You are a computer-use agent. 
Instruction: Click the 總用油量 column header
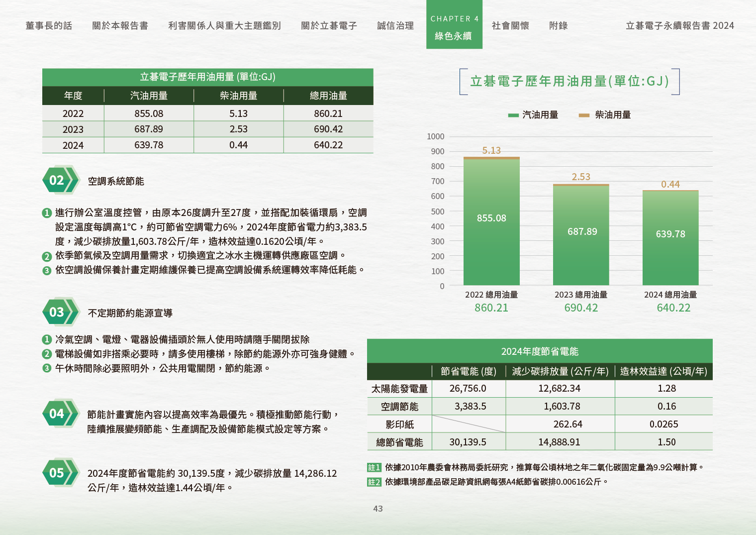[328, 96]
